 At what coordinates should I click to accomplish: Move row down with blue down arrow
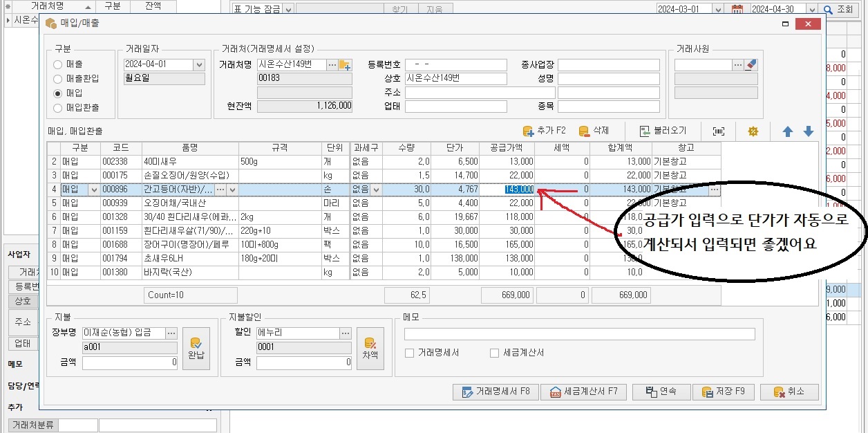tap(808, 131)
